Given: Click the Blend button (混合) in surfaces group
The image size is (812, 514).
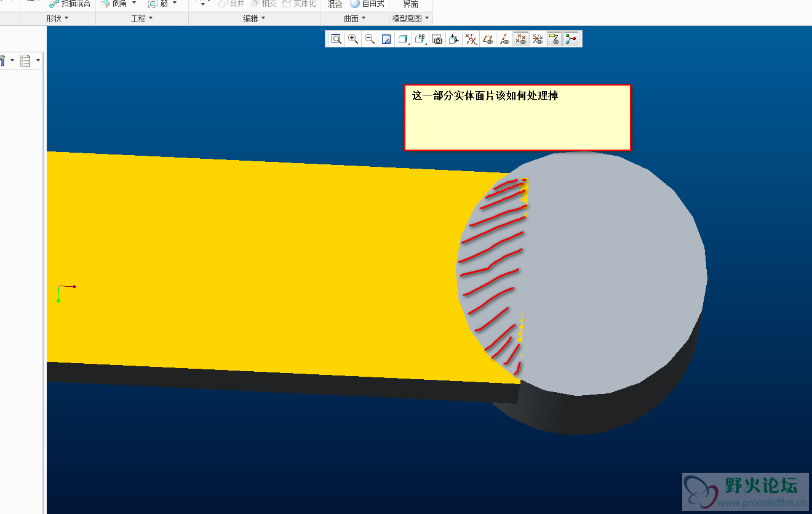Looking at the screenshot, I should 335,4.
